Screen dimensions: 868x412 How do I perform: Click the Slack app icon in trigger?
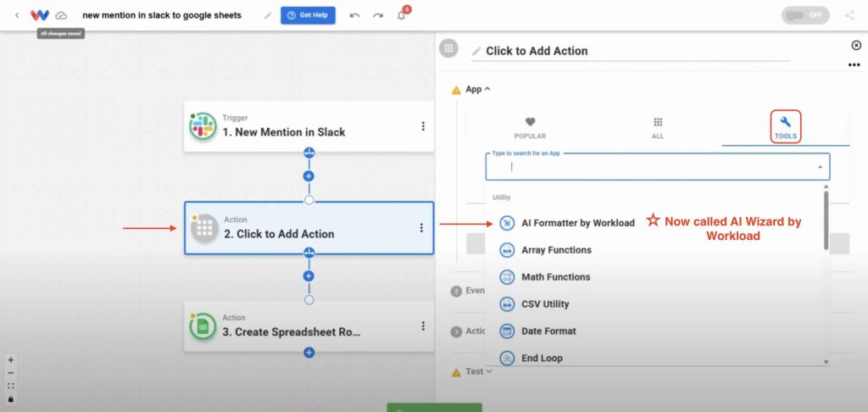click(203, 126)
